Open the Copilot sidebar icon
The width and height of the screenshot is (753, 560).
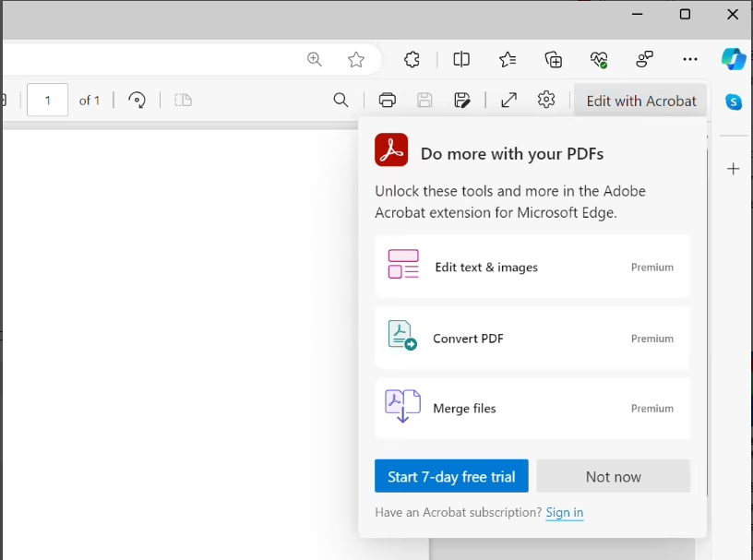point(734,60)
